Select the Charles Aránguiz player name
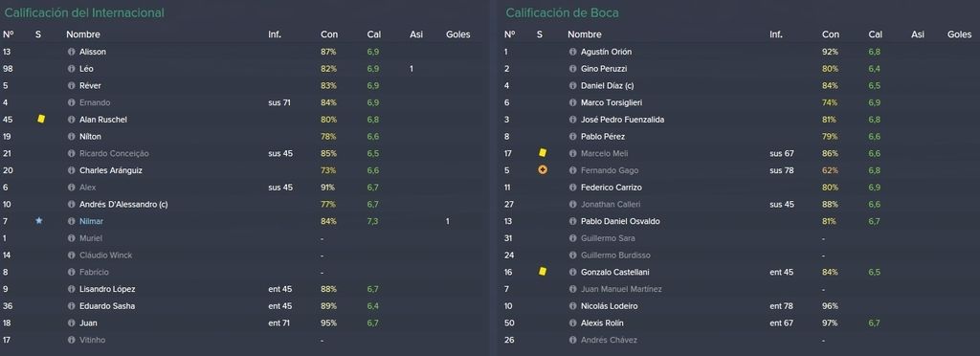The image size is (980, 356). [111, 170]
